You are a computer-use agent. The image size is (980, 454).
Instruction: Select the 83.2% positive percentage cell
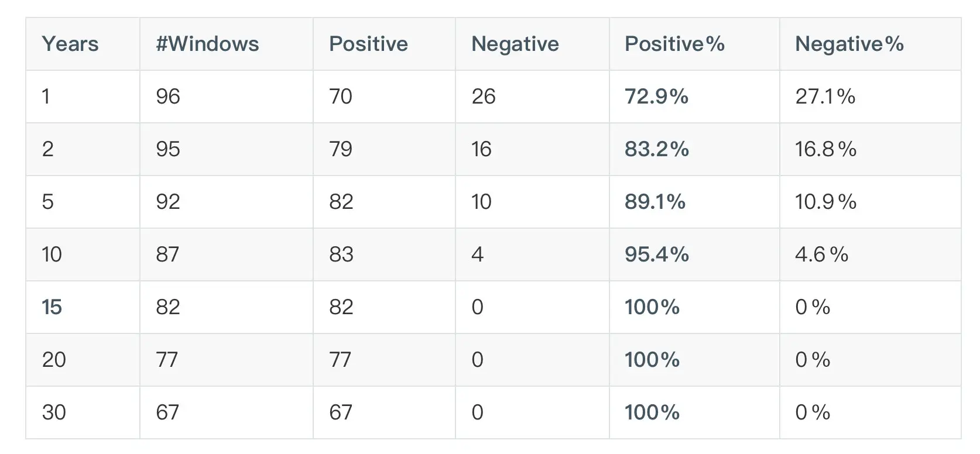(x=656, y=149)
